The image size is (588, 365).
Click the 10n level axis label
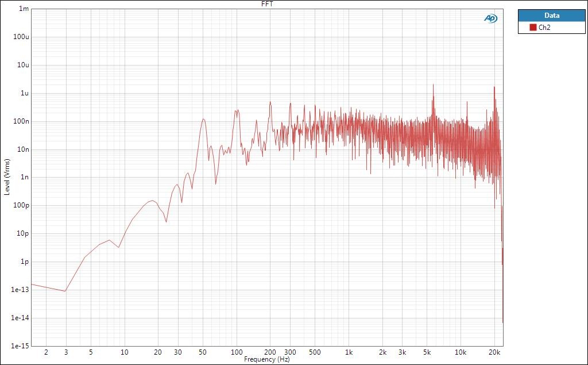tap(23, 149)
